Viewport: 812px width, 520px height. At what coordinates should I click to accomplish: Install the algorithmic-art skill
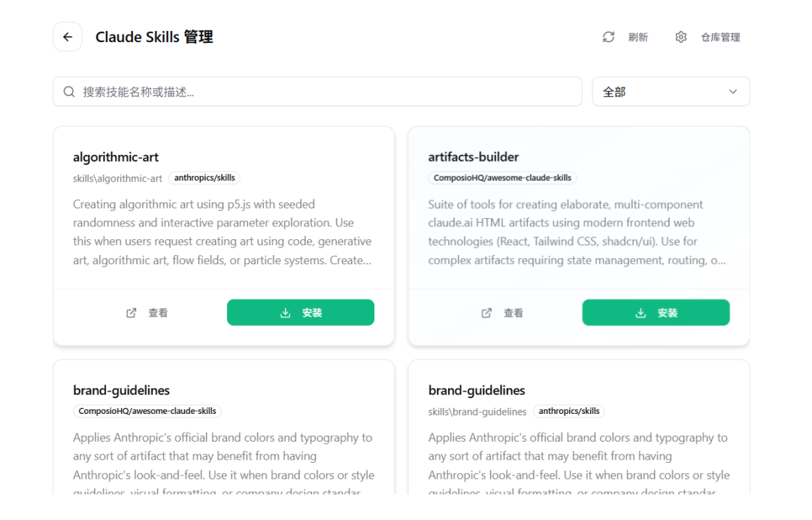point(301,313)
